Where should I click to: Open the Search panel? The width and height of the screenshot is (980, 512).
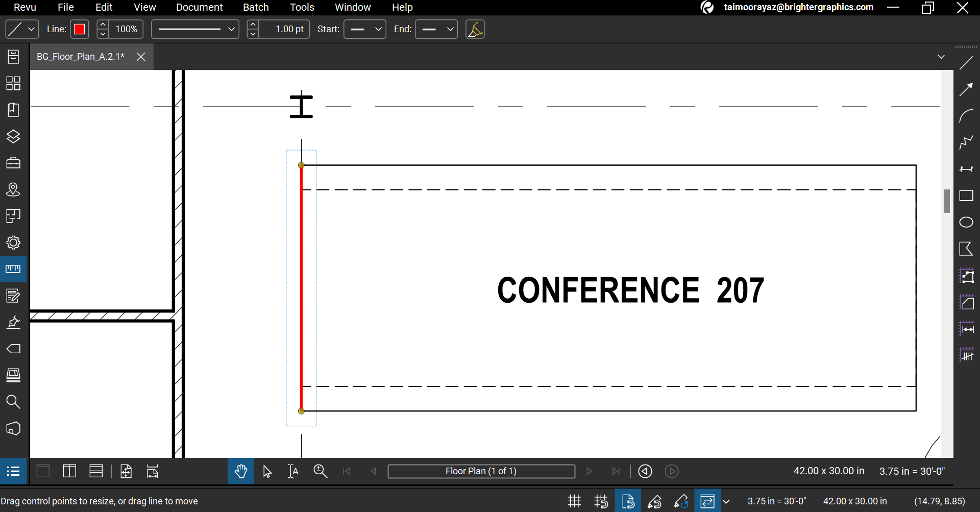13,402
